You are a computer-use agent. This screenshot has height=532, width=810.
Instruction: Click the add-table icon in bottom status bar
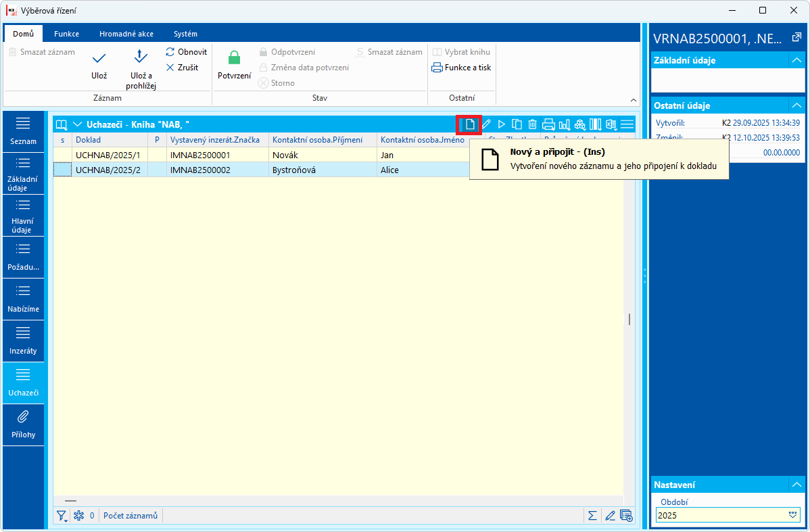[626, 516]
